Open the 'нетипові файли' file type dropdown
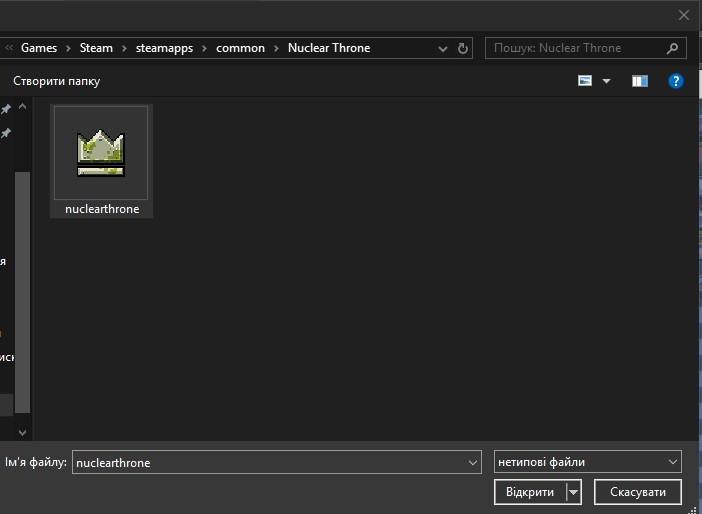Viewport: 702px width, 514px height. (588, 462)
